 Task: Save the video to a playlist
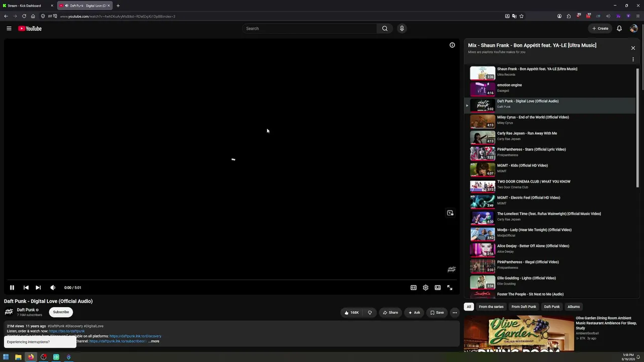pos(437,313)
